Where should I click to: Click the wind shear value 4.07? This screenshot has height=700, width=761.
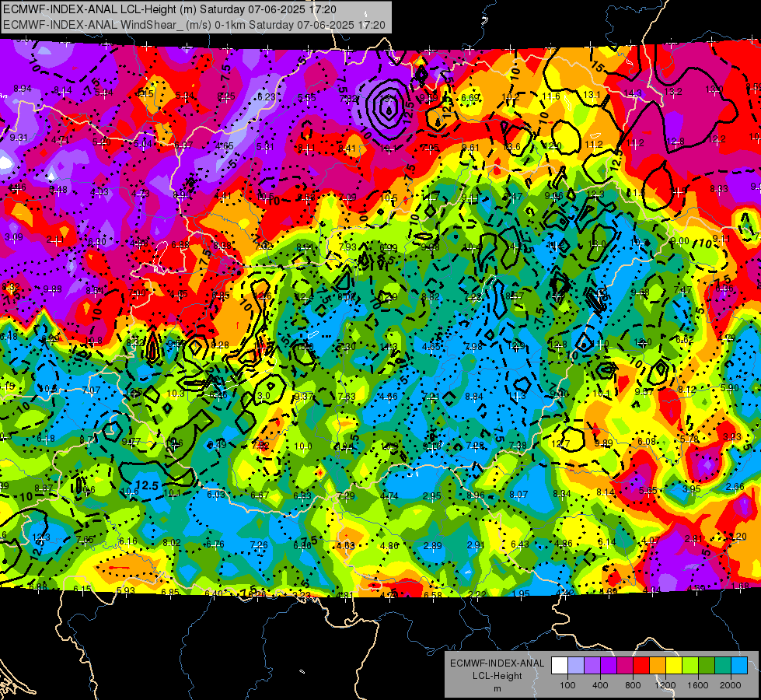coord(651,540)
